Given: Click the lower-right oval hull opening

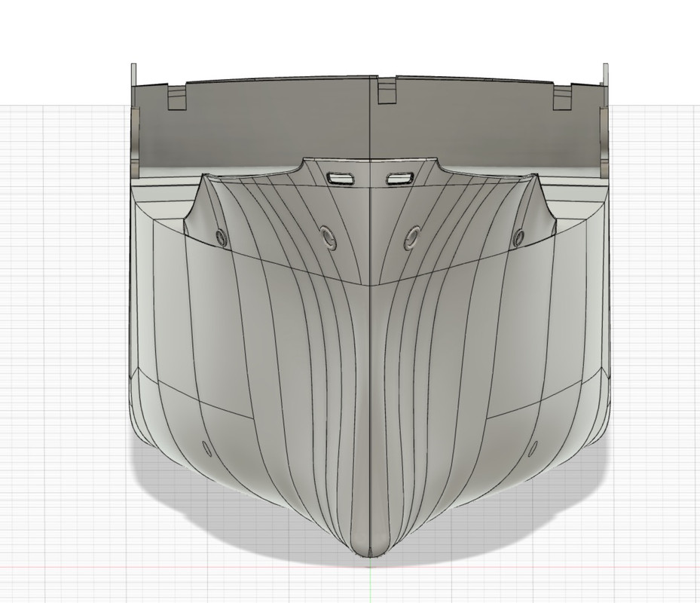Looking at the screenshot, I should pyautogui.click(x=533, y=448).
